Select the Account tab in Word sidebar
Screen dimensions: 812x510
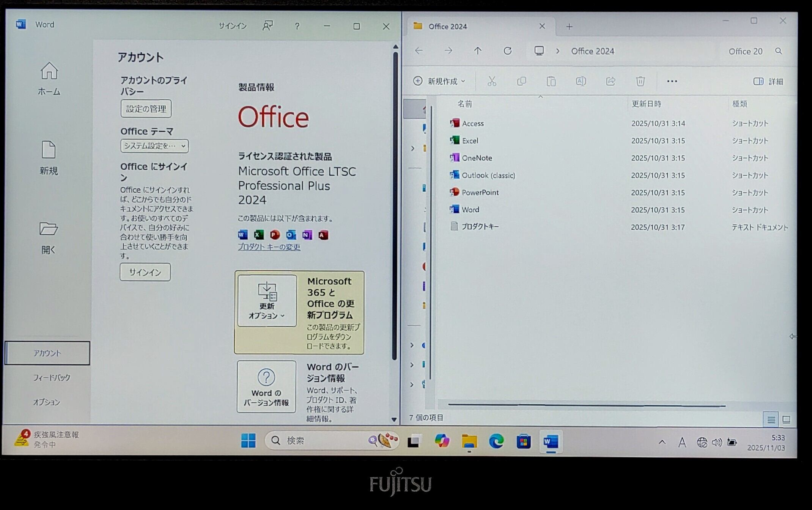pos(47,353)
